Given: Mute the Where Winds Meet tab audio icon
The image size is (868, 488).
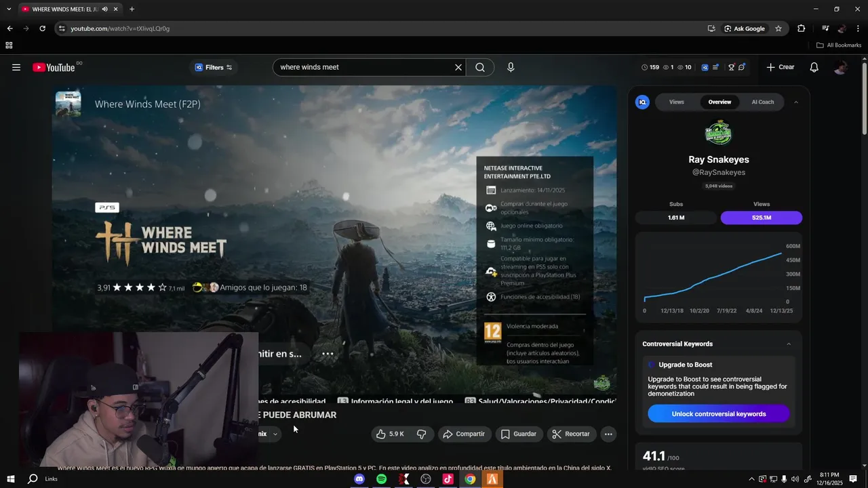Looking at the screenshot, I should pos(104,9).
